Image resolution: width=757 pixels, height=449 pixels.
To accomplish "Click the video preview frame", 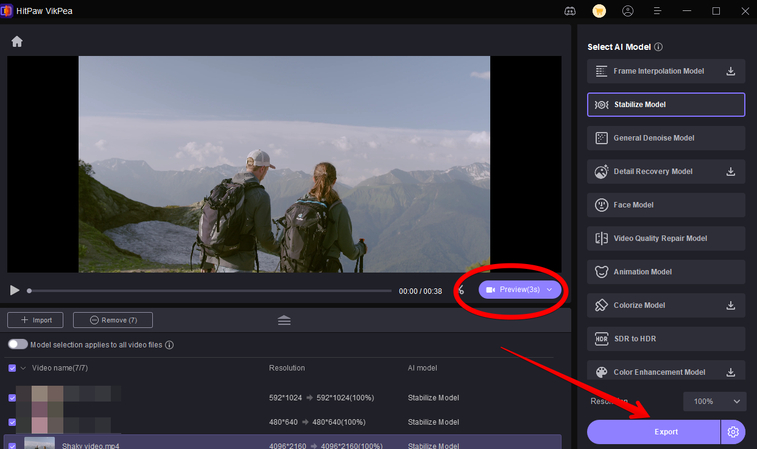I will pos(284,164).
